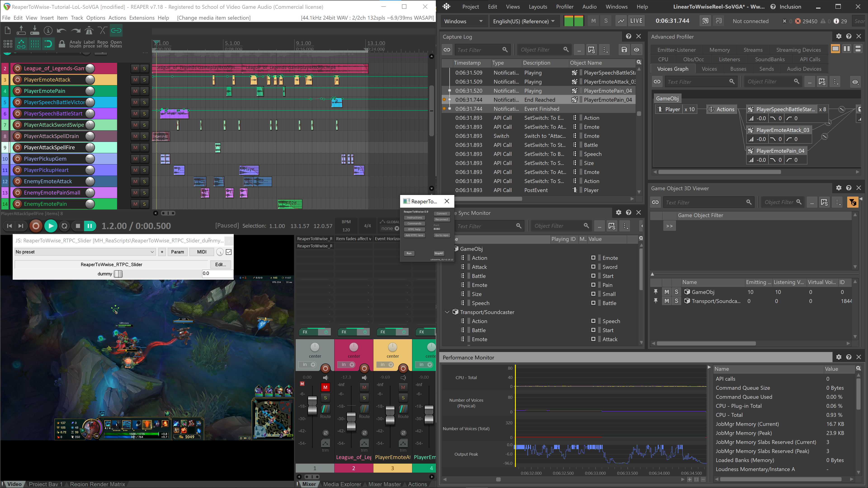Click the redo arrow in REAPER toolbar
The image size is (868, 488).
75,31
